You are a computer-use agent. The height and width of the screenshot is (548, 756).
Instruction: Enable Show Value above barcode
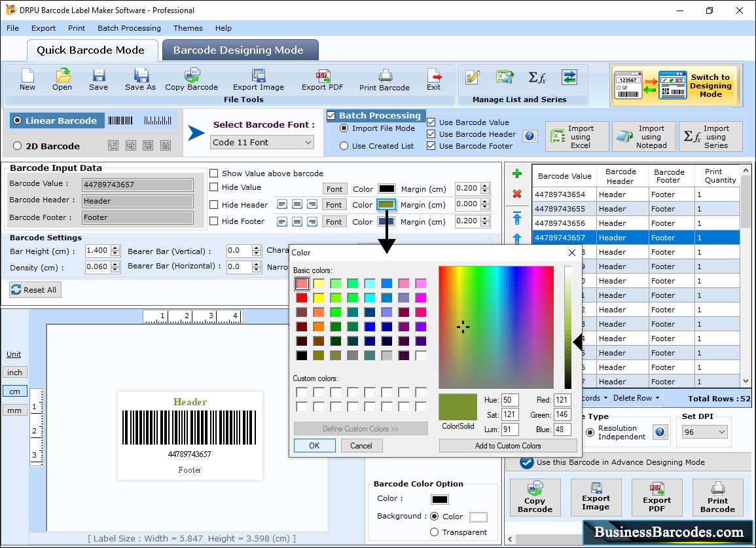[x=213, y=174]
